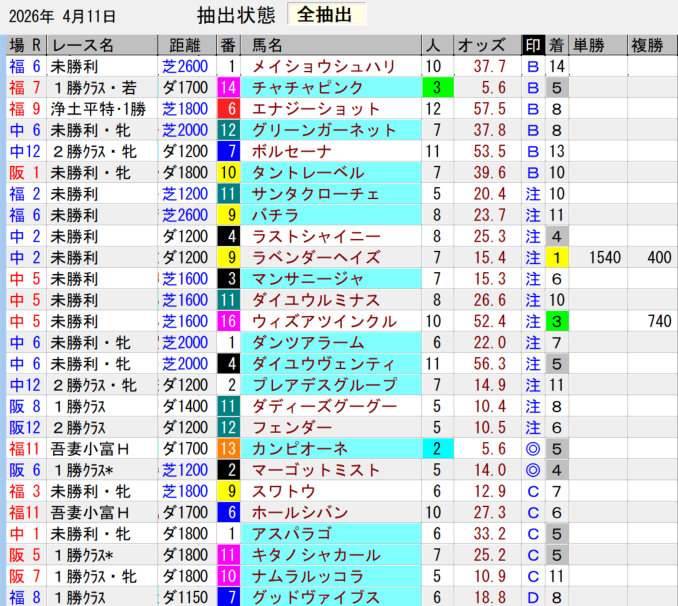This screenshot has width=678, height=606.
Task: Click the date 2026年 4月11日
Action: 62,16
